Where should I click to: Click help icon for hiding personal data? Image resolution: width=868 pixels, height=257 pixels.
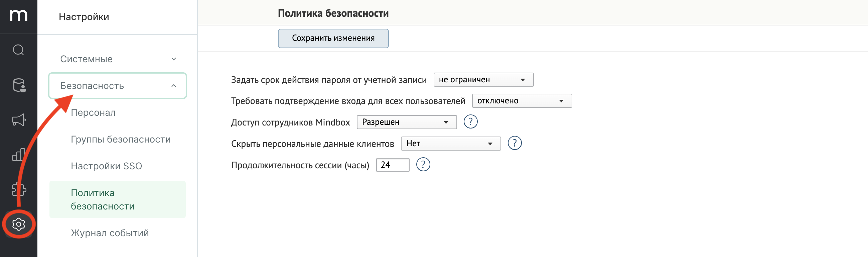click(x=515, y=143)
